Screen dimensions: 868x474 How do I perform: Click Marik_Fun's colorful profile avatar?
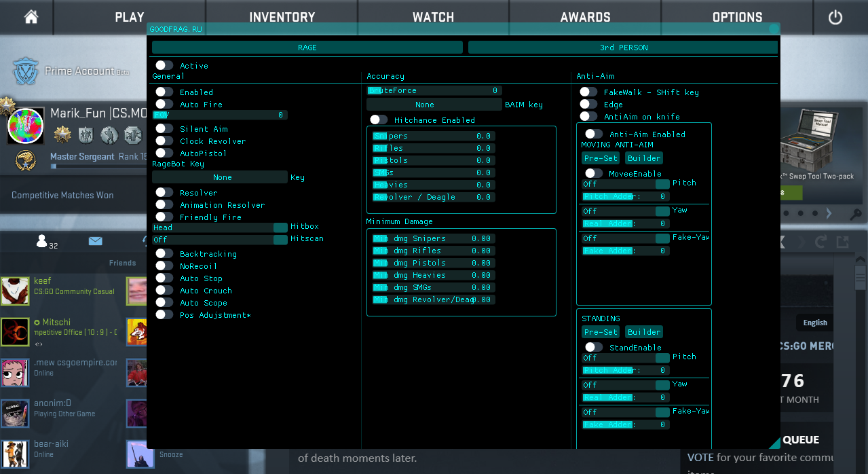click(x=26, y=126)
